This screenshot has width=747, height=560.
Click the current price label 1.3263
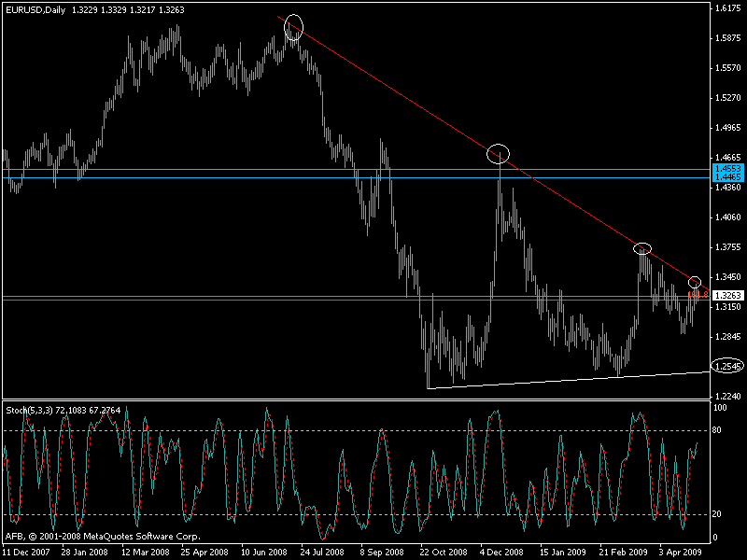[726, 296]
